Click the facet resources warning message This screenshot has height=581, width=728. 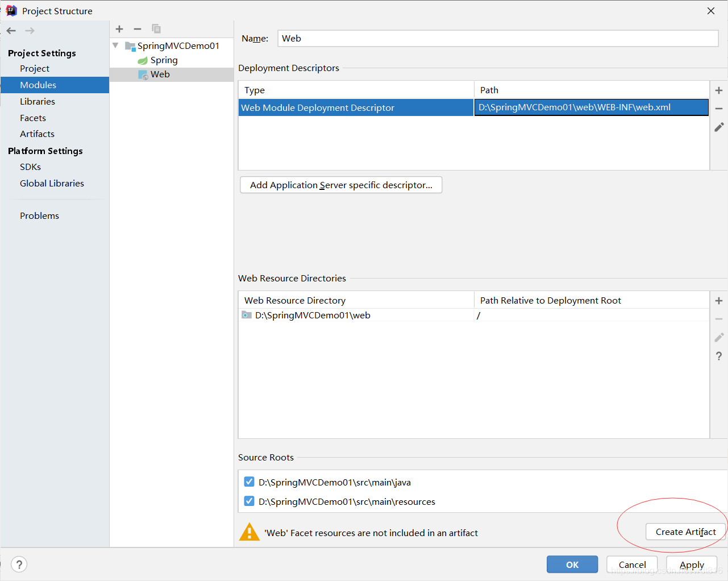coord(371,533)
